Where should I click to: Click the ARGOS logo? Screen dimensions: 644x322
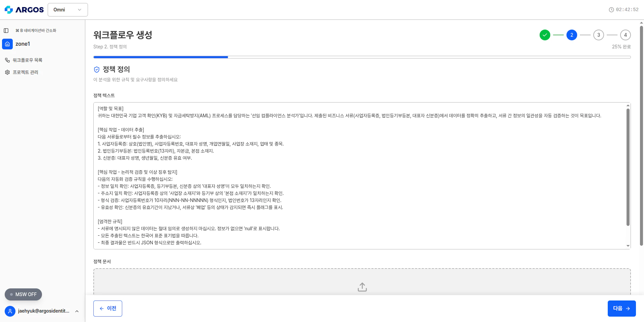(x=24, y=10)
